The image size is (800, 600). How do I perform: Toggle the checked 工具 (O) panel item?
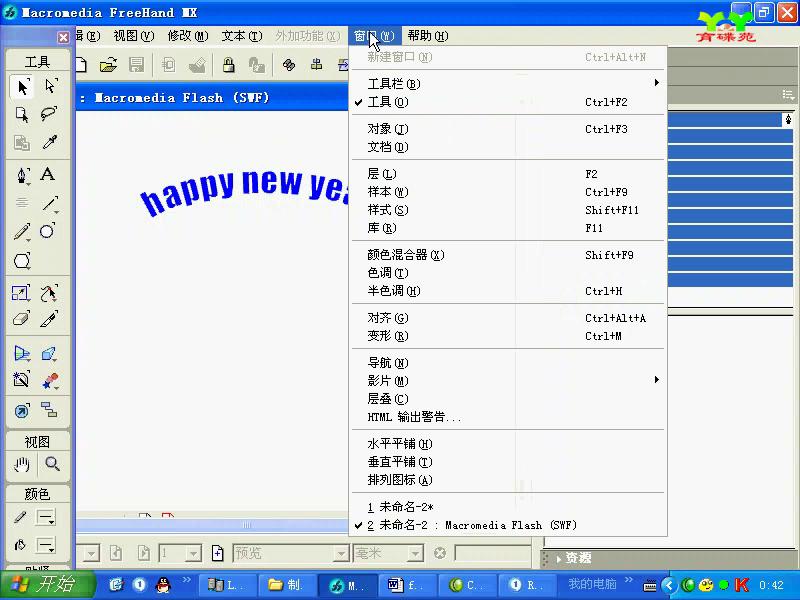click(x=508, y=102)
